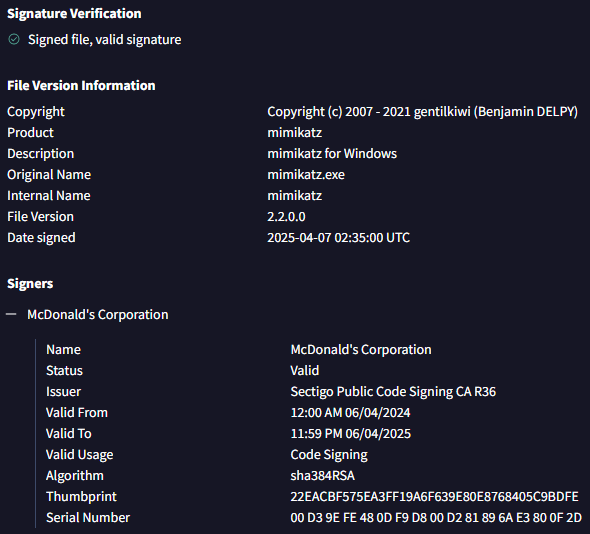
Task: Select the serial number 00 D3 9E value
Action: (436, 518)
